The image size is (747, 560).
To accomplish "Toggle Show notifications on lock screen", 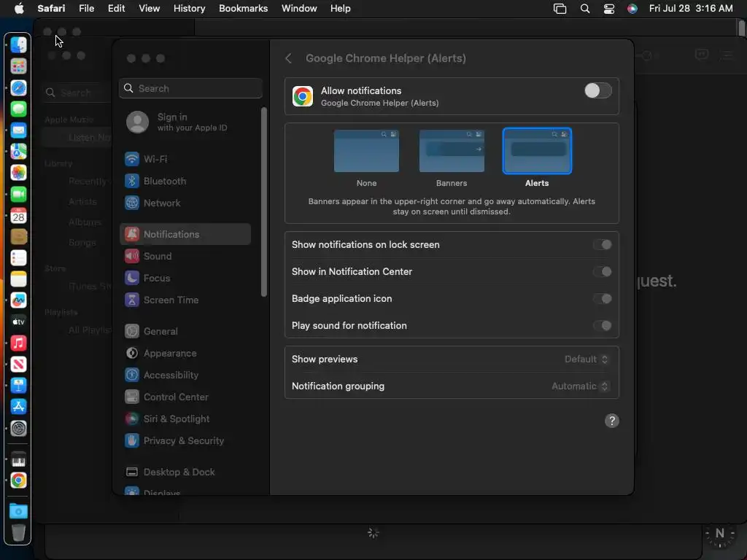I will [602, 245].
